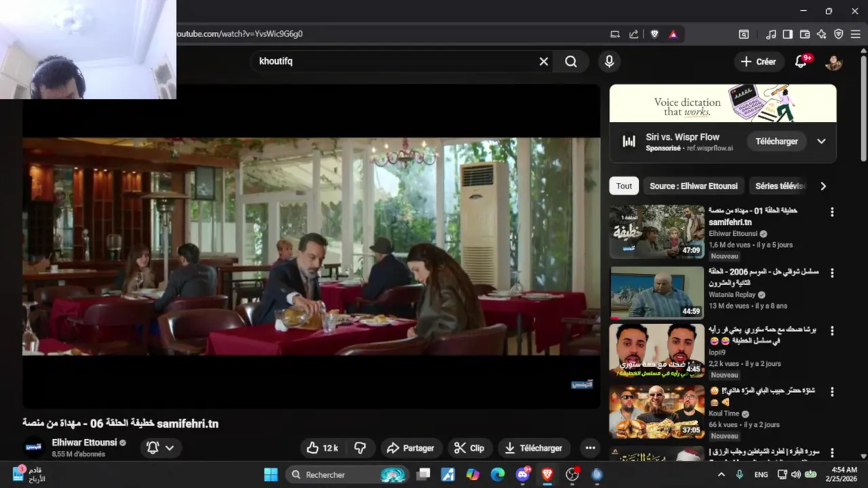Image resolution: width=868 pixels, height=488 pixels.
Task: Dislike the video with thumbs down
Action: click(x=360, y=448)
